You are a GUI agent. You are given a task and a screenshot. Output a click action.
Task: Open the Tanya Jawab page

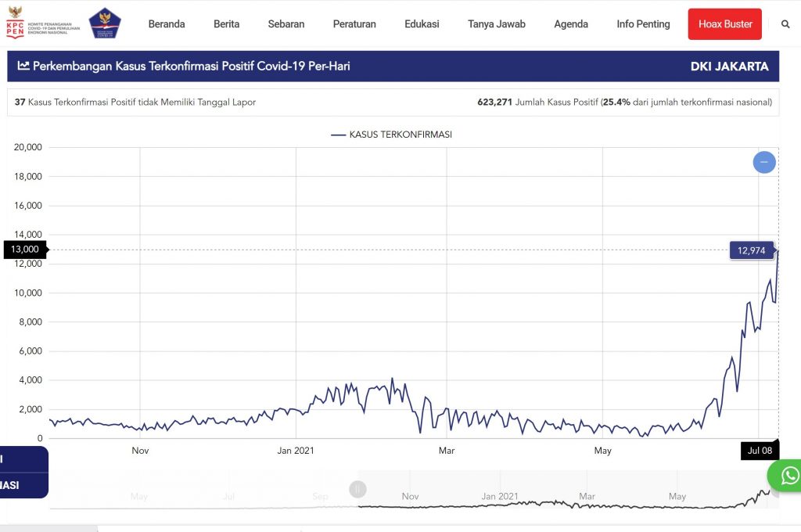click(x=497, y=24)
